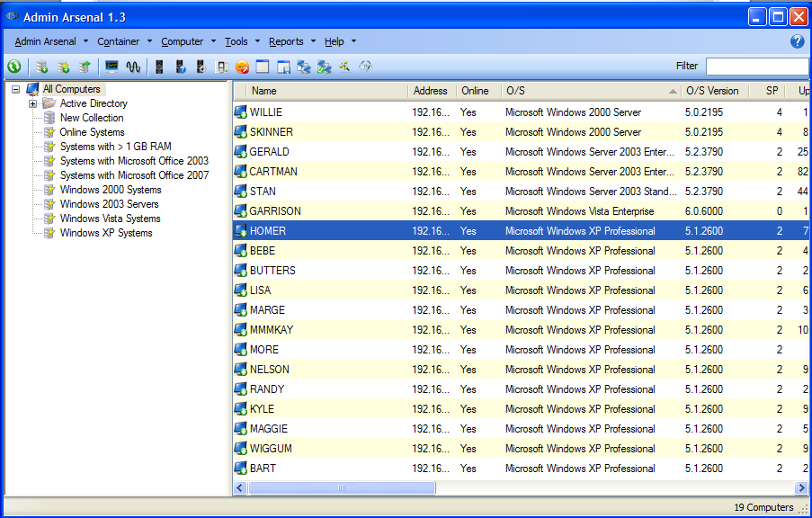The image size is (812, 518).
Task: Click the magic wand toolbar icon
Action: click(x=344, y=67)
